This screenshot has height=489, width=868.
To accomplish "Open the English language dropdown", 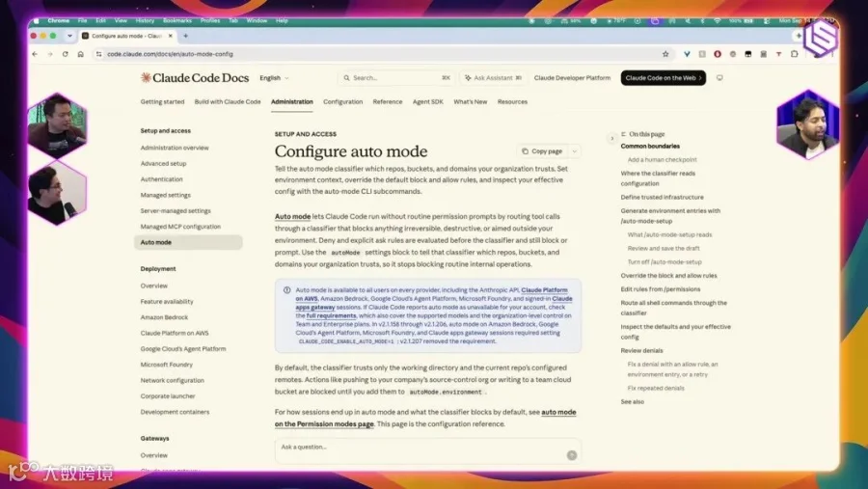I will click(x=274, y=78).
